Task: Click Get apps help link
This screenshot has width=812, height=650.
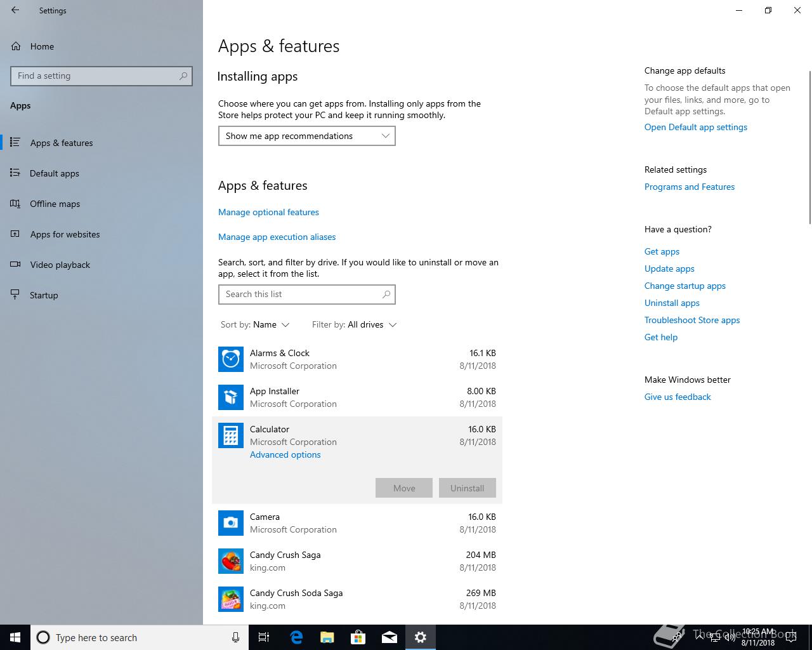Action: (662, 251)
